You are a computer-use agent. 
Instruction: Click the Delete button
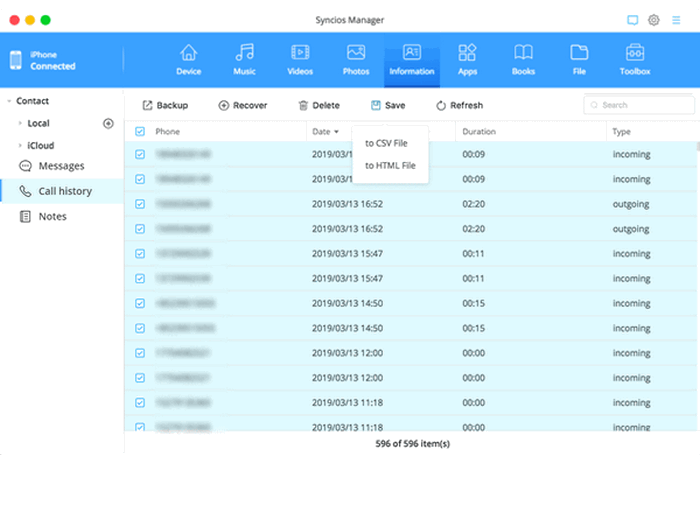pyautogui.click(x=319, y=105)
